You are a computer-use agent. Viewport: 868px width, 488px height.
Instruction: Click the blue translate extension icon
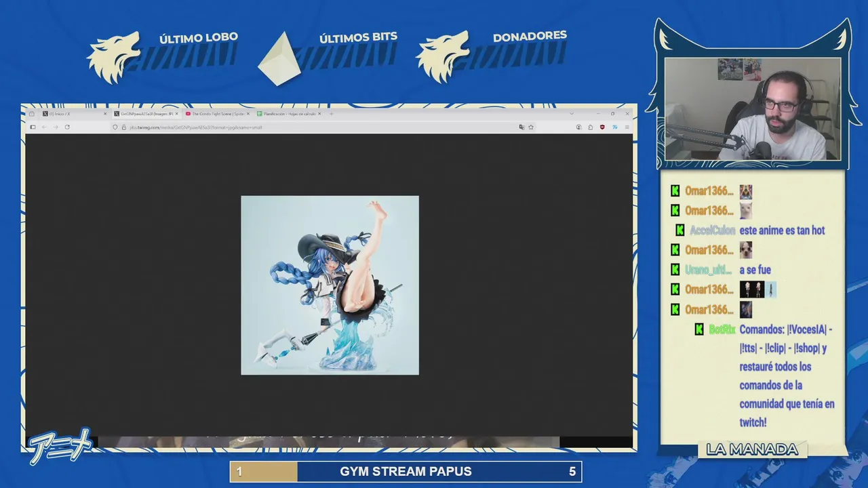[x=615, y=127]
